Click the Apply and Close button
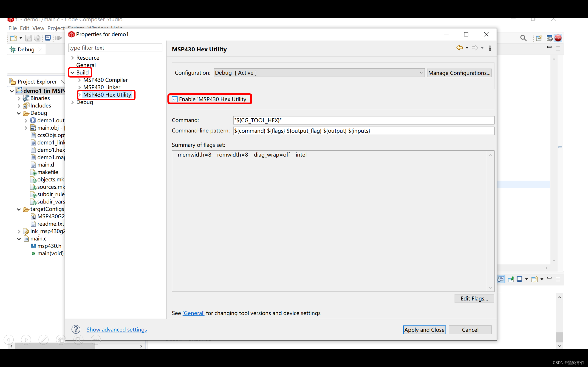This screenshot has height=367, width=588. 424,330
